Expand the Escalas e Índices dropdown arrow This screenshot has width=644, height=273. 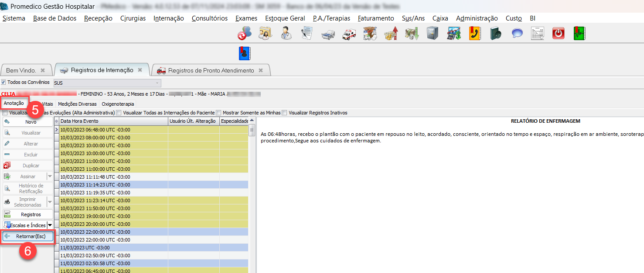coord(49,225)
